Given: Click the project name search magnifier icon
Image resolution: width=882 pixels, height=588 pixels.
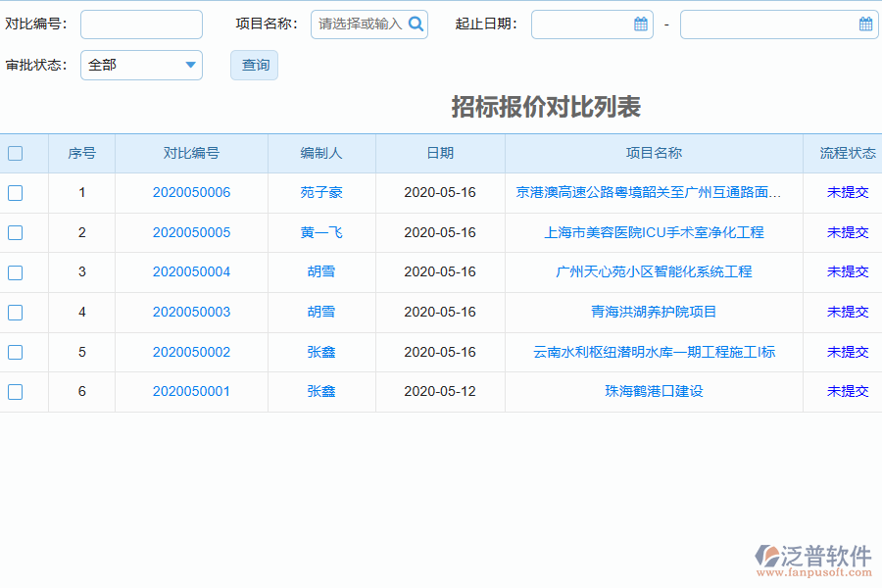Looking at the screenshot, I should pos(416,24).
